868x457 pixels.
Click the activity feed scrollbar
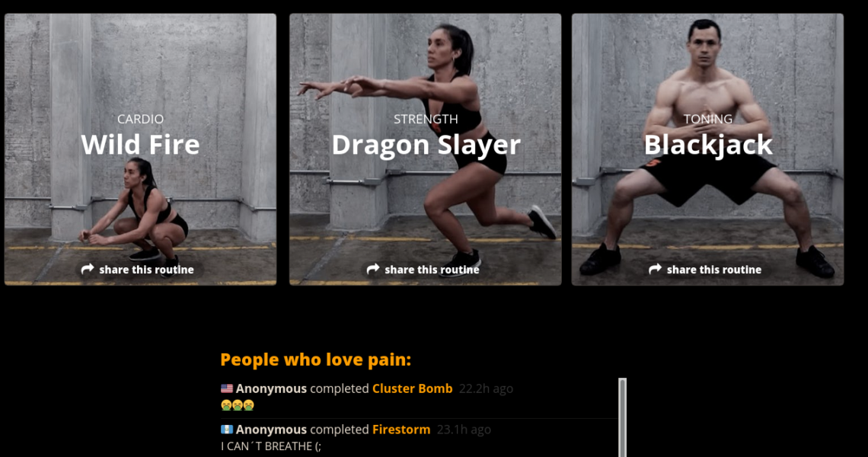pyautogui.click(x=622, y=417)
